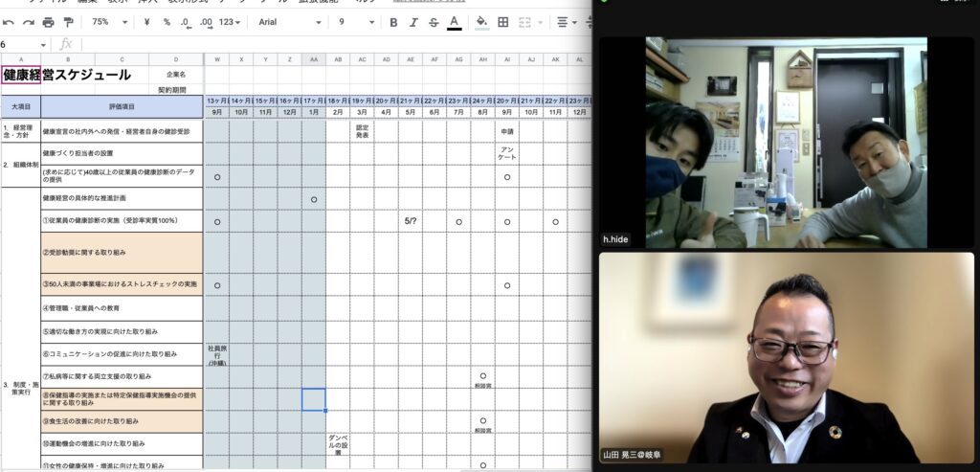Select 山田 晃三@岐阜 video tile in Zoom

click(x=787, y=358)
